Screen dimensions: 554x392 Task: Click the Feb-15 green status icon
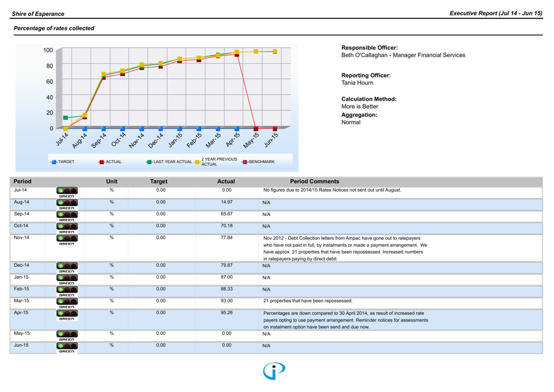[x=67, y=290]
